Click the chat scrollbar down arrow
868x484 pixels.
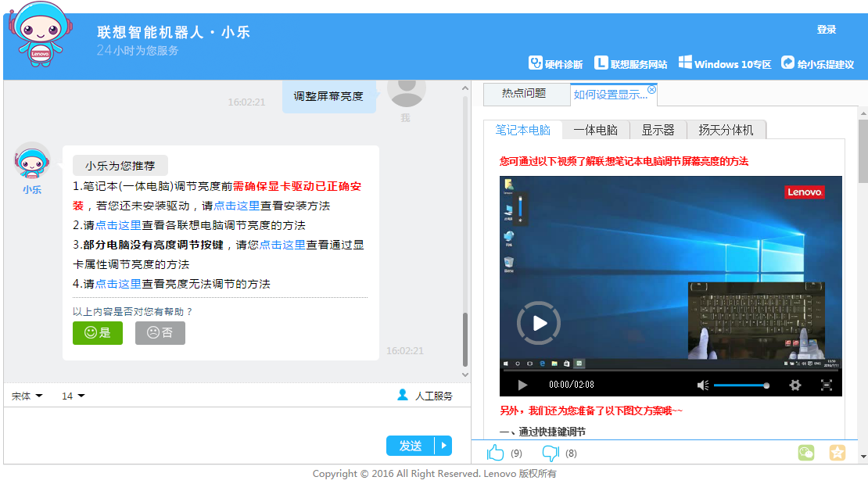[465, 375]
